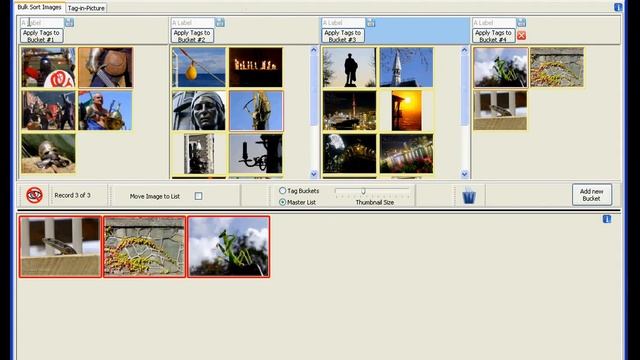Select the stone wall vine thumbnail in master list

[144, 247]
